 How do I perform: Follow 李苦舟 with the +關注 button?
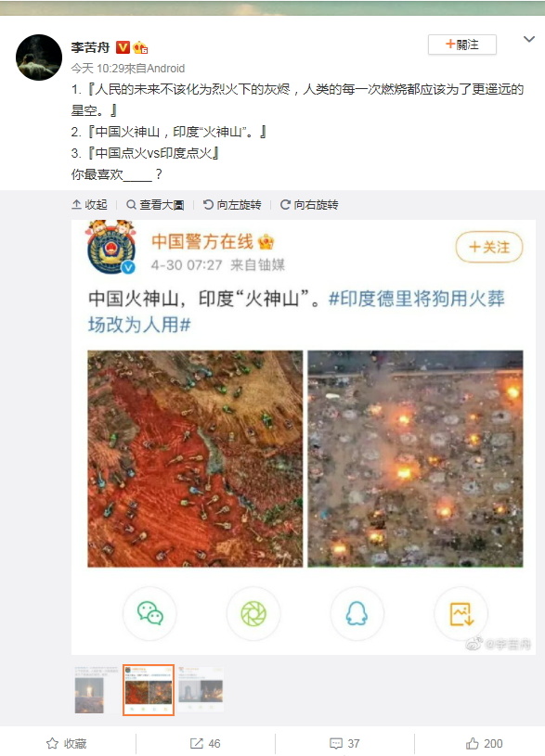[x=462, y=45]
